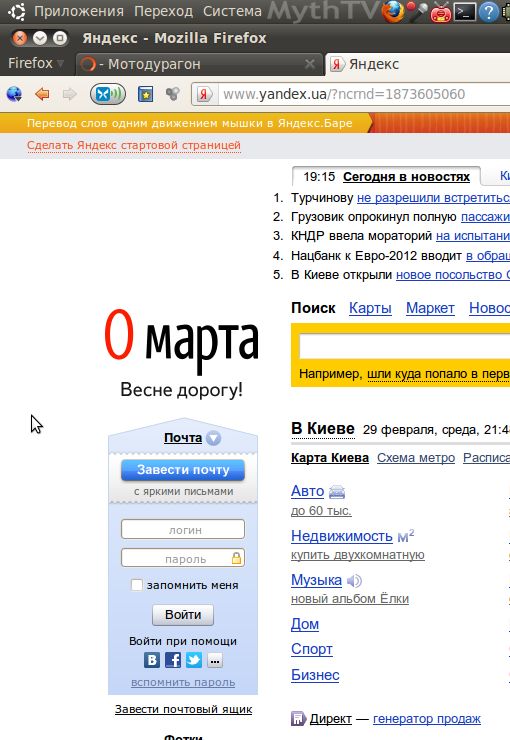Screen dimensions: 510x740
Task: Open the вспомнить пароль link
Action: pyautogui.click(x=183, y=682)
